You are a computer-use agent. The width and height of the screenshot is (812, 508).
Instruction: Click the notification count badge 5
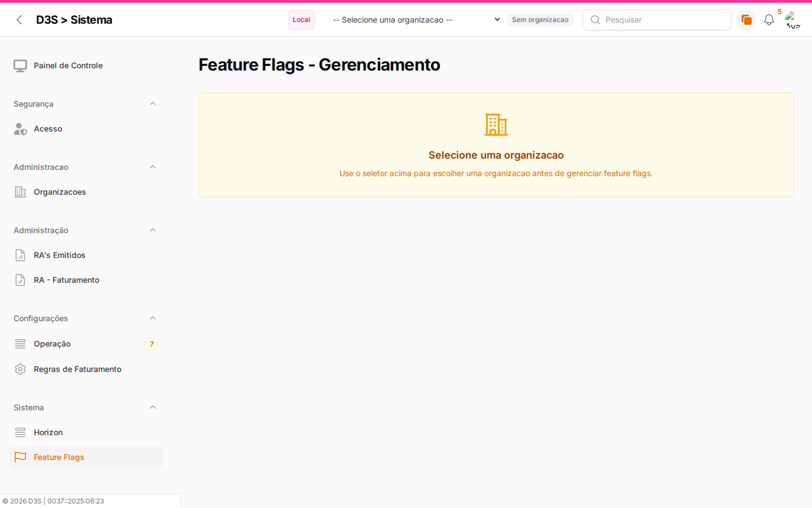coord(779,12)
